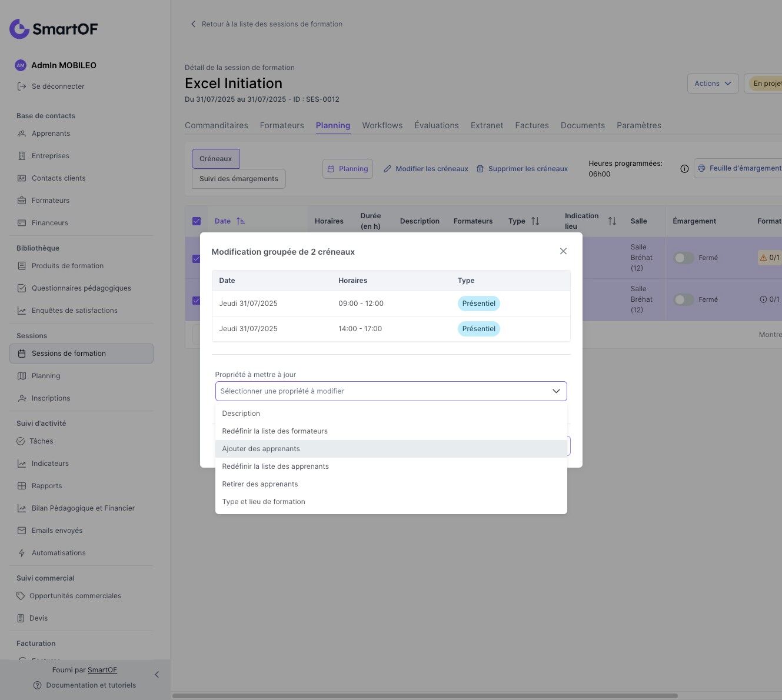Viewport: 782px width, 700px height.
Task: Toggle the select-all checkbox in table header
Action: (197, 221)
